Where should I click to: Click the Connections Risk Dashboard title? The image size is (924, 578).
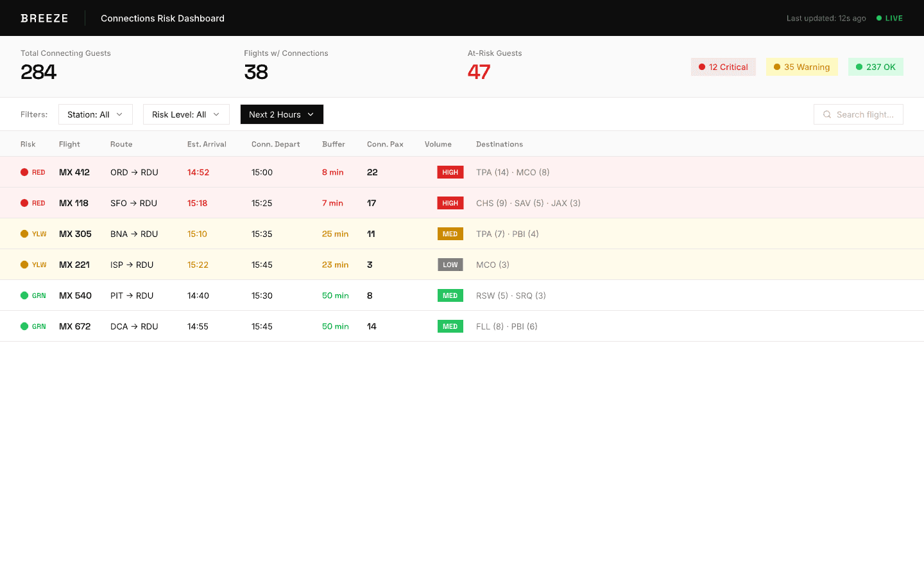[x=162, y=18]
